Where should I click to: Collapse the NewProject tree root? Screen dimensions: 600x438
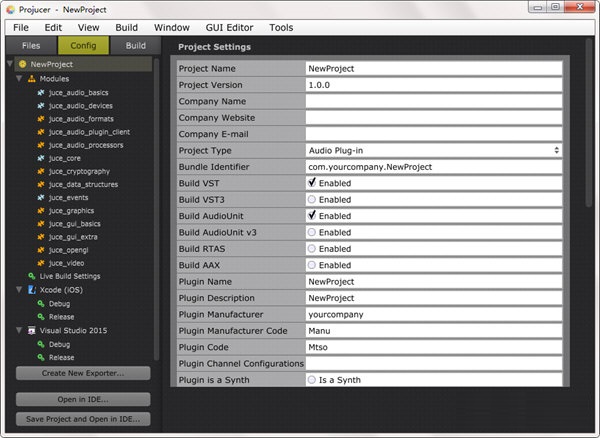point(10,64)
